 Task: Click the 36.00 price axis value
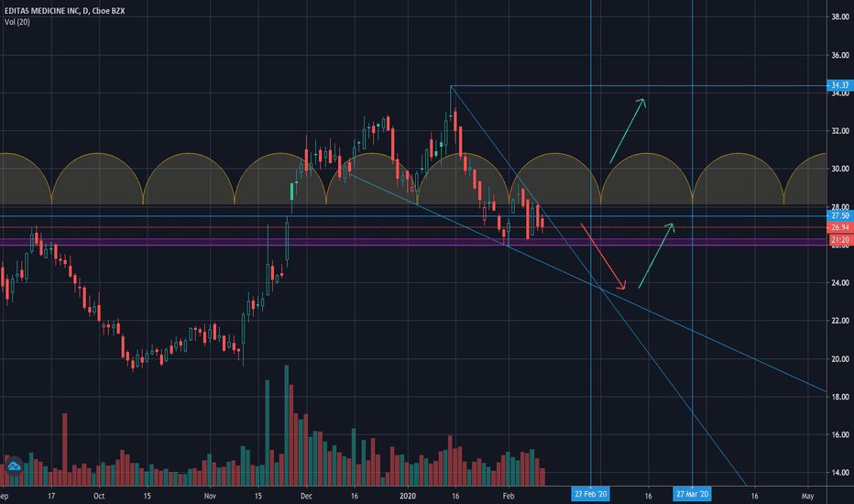coord(840,55)
